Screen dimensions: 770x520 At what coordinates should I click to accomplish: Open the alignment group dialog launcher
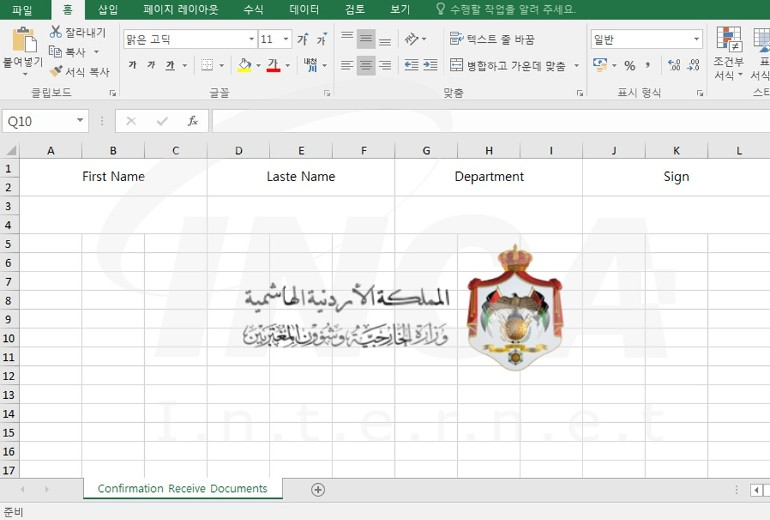[x=579, y=93]
